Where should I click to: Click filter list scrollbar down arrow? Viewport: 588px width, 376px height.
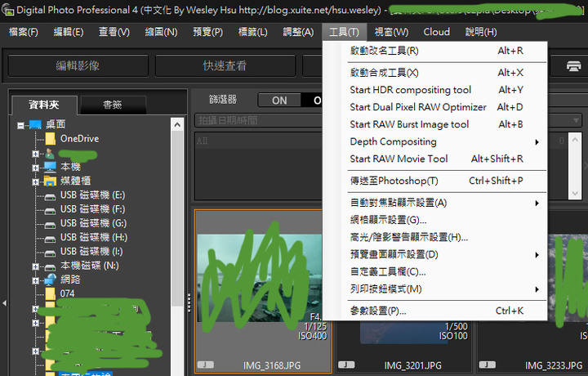click(x=575, y=193)
